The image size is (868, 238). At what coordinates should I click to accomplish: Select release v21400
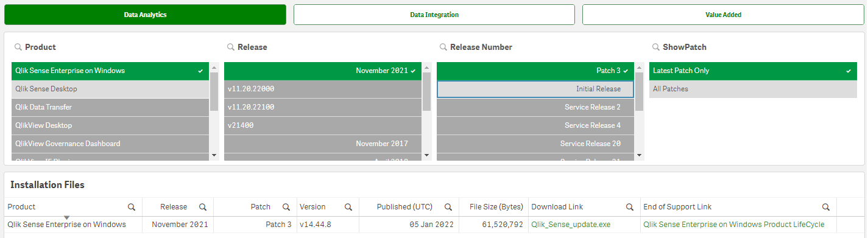pos(323,125)
